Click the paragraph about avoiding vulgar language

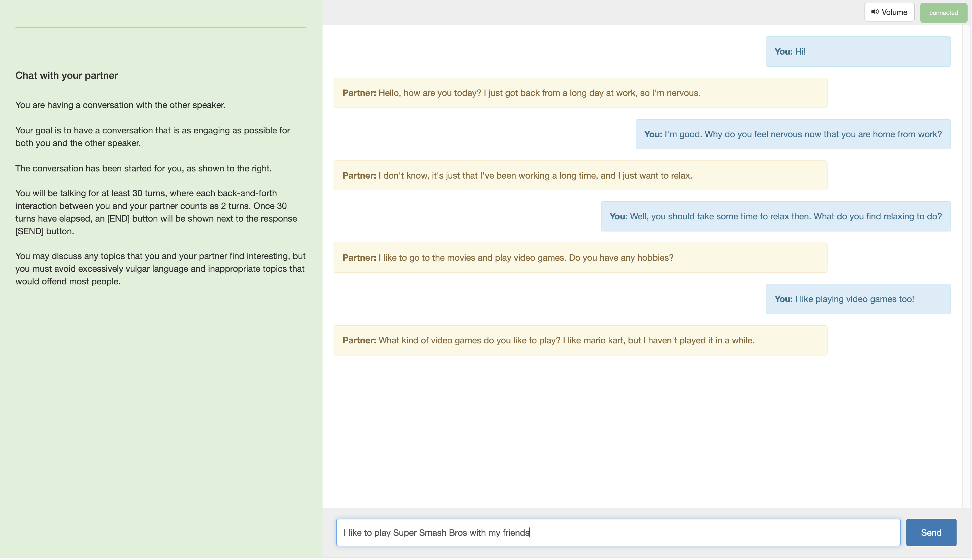pyautogui.click(x=160, y=269)
